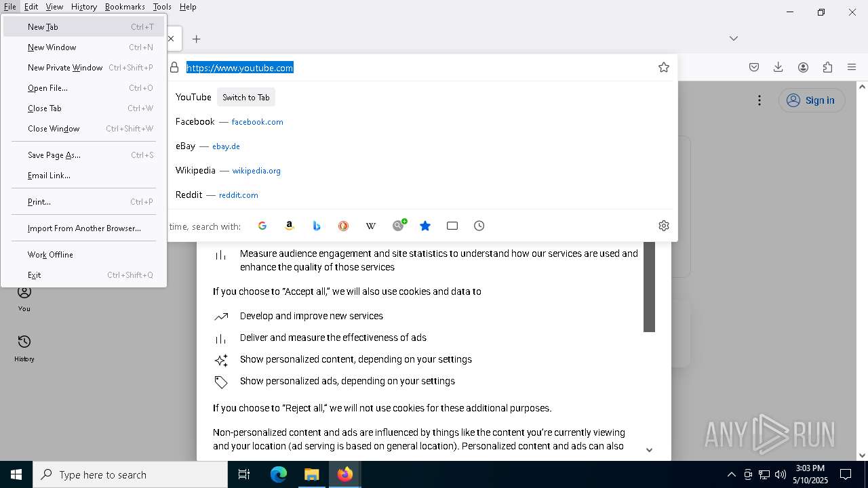
Task: Open YouTube settings three-dot menu
Action: point(759,100)
